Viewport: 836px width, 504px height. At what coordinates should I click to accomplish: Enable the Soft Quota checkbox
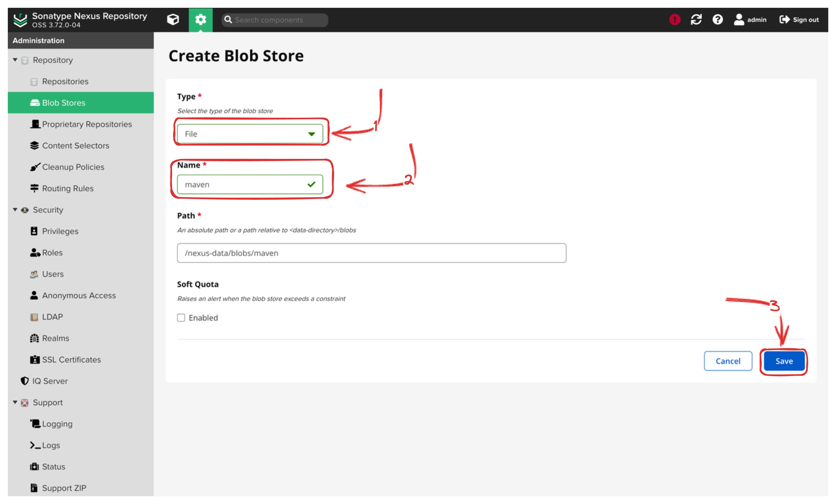[181, 318]
